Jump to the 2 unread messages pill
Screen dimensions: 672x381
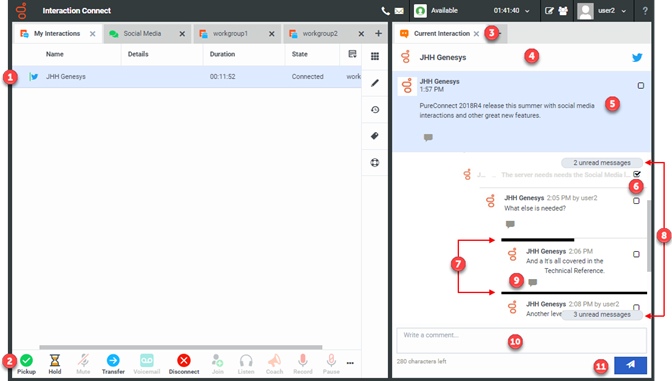click(602, 163)
